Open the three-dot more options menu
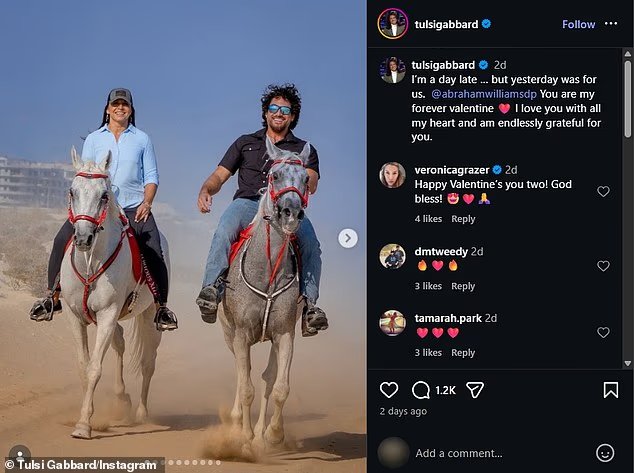The image size is (634, 473). pyautogui.click(x=611, y=23)
